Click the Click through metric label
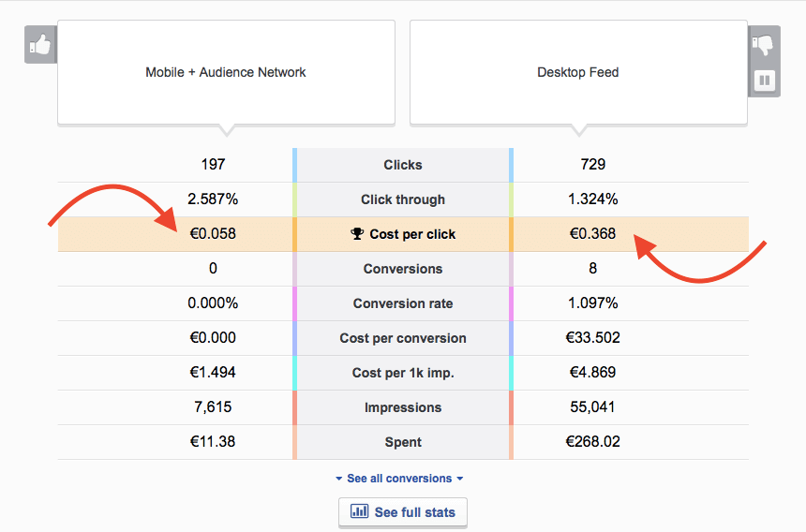 click(403, 199)
